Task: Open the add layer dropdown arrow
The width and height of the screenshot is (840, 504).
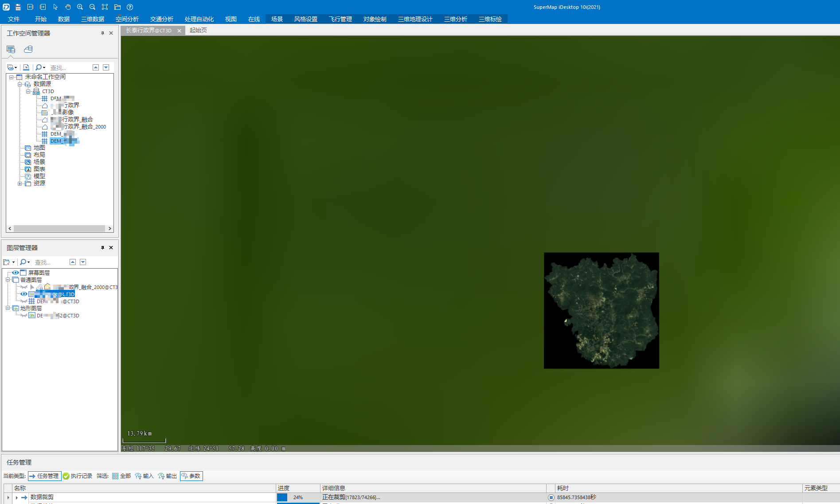Action: [13, 262]
